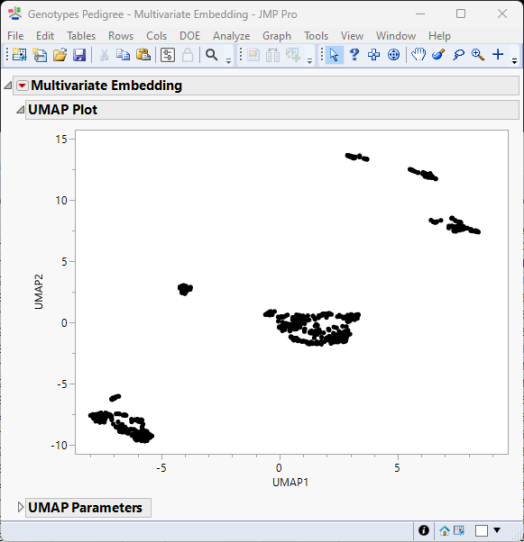Click the home window icon in status bar
Viewport: 524px width, 542px height.
(x=445, y=530)
